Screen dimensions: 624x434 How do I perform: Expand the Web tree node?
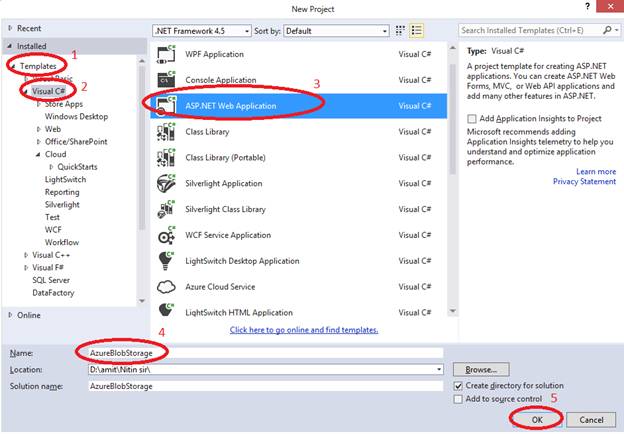(x=39, y=129)
